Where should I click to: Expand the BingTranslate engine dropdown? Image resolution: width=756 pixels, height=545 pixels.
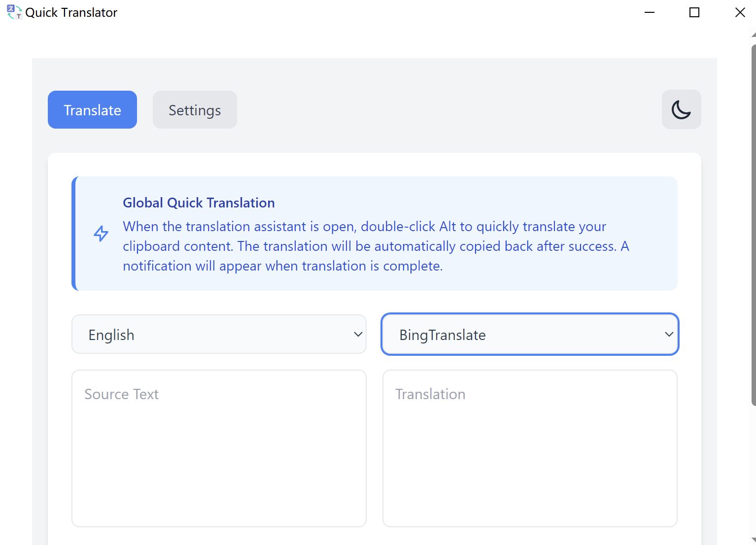[x=530, y=335]
